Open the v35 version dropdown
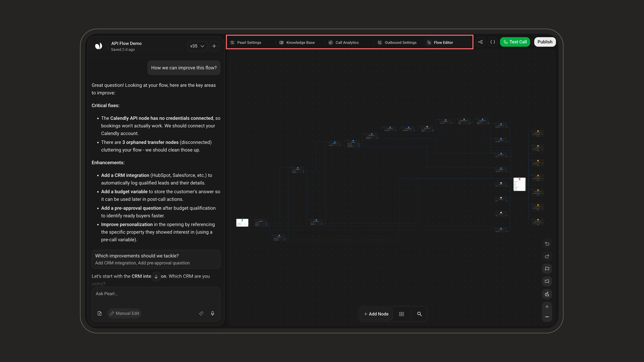 [x=197, y=46]
